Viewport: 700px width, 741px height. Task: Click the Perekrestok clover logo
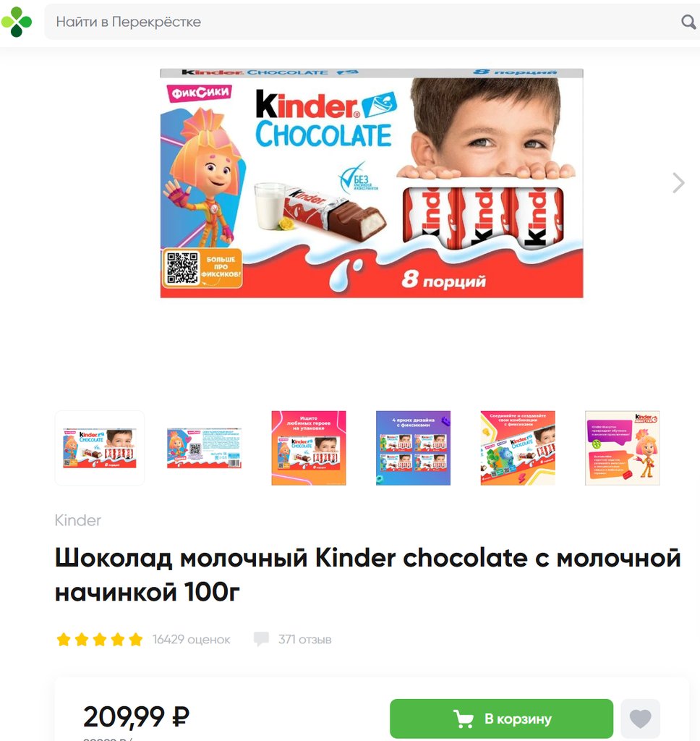pos(17,22)
